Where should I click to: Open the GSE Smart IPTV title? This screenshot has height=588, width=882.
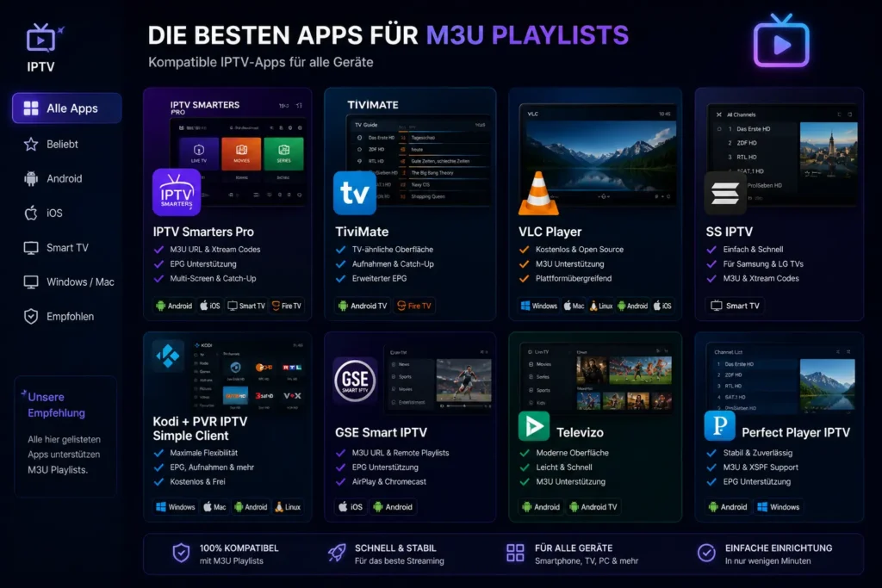point(381,432)
